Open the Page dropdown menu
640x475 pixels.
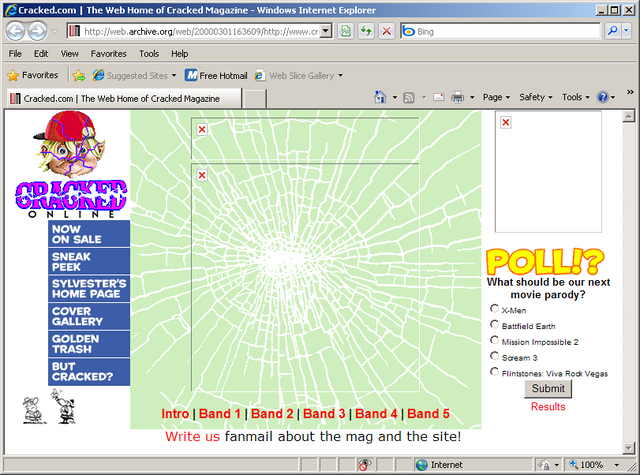pyautogui.click(x=496, y=97)
